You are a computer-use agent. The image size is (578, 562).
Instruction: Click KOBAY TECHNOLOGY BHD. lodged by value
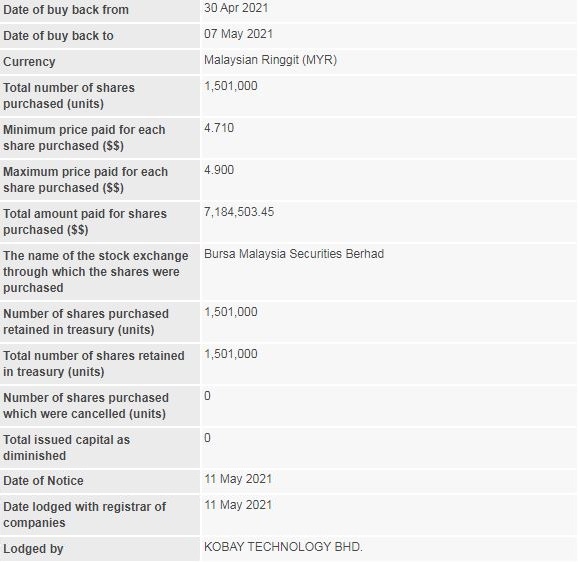point(283,547)
